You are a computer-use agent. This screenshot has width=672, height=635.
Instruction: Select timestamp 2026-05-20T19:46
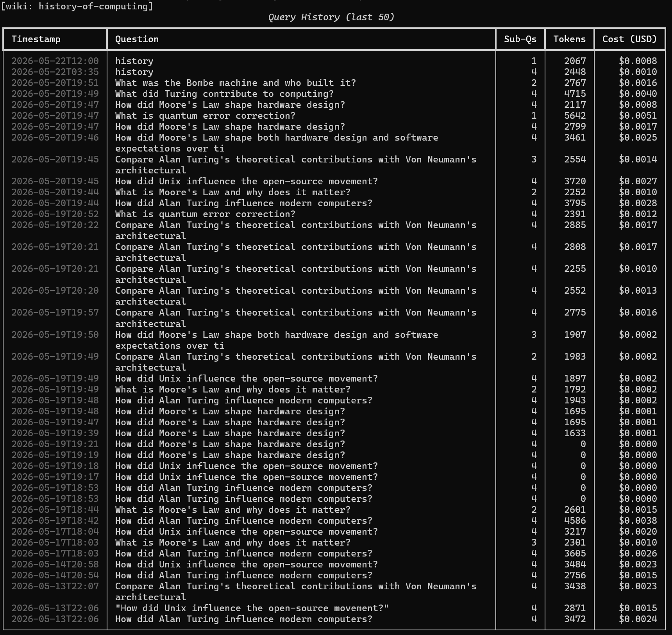point(55,137)
